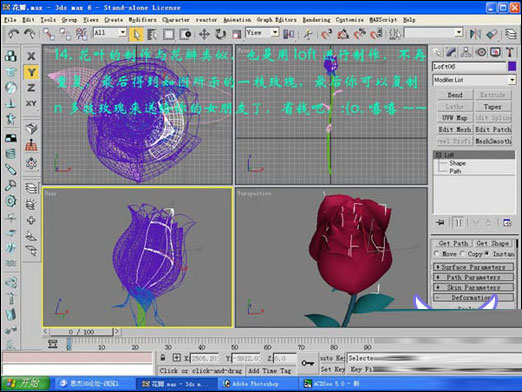Toggle the Spinner Snap button

coord(376,34)
